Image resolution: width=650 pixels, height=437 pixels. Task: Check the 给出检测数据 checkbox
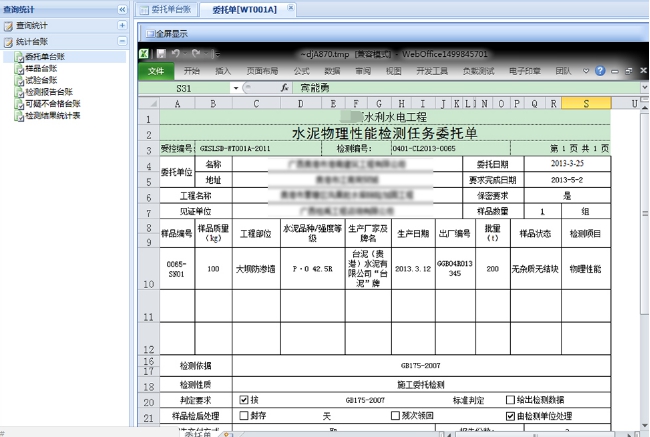[510, 398]
